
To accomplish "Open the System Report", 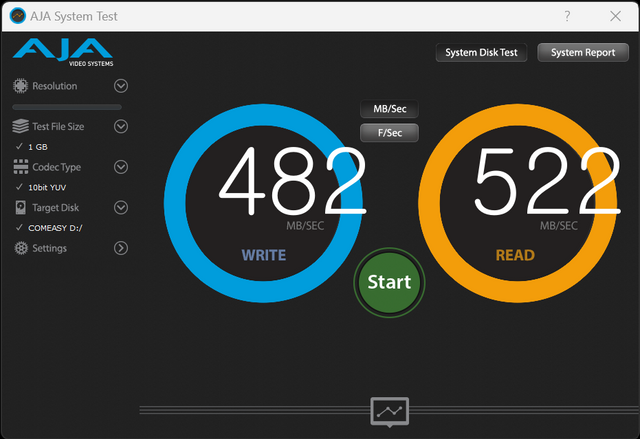I will click(x=582, y=53).
